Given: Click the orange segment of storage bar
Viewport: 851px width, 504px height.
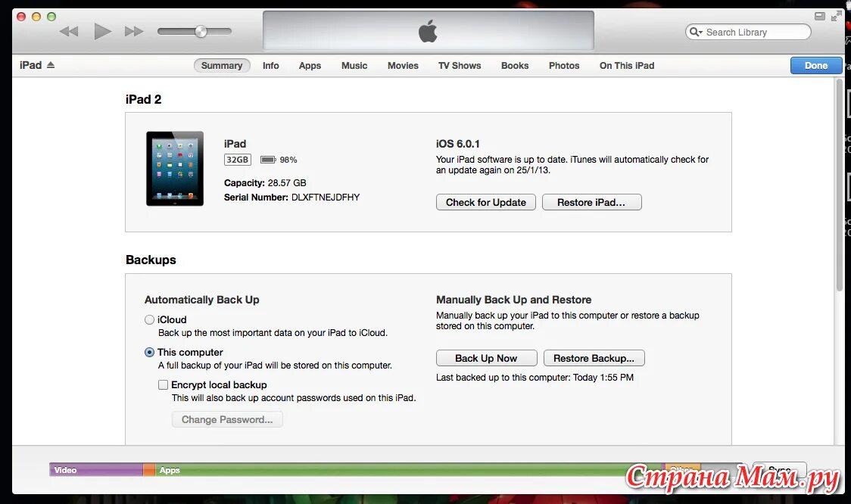Looking at the screenshot, I should (x=149, y=470).
